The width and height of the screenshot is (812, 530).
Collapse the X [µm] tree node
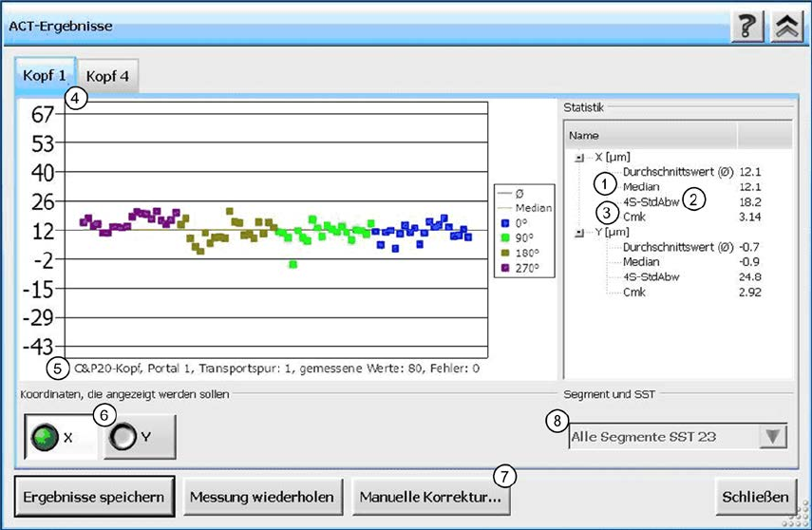(x=579, y=158)
